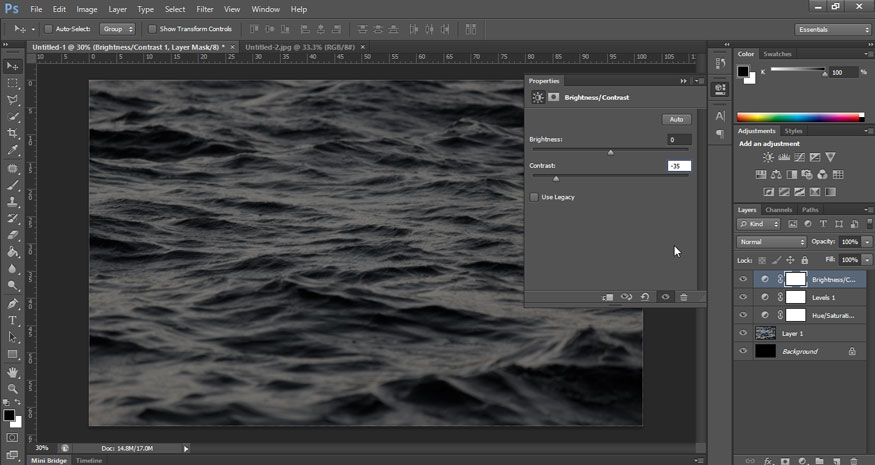Image resolution: width=875 pixels, height=465 pixels.
Task: Add a Curves adjustment from Adjustments panel
Action: tap(799, 157)
